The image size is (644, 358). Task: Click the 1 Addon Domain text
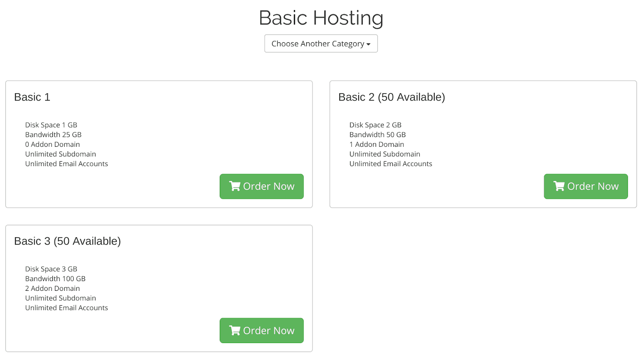pyautogui.click(x=377, y=144)
